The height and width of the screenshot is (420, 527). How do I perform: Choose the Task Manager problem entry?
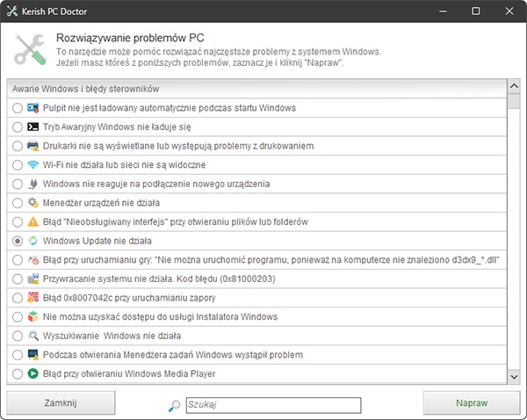256,355
